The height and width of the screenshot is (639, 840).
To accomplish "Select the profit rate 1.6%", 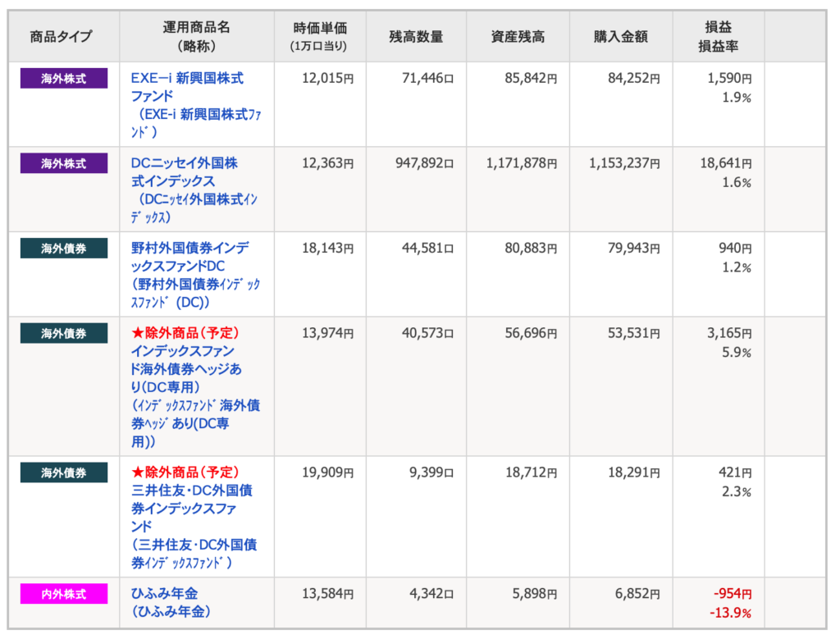I will 737,183.
